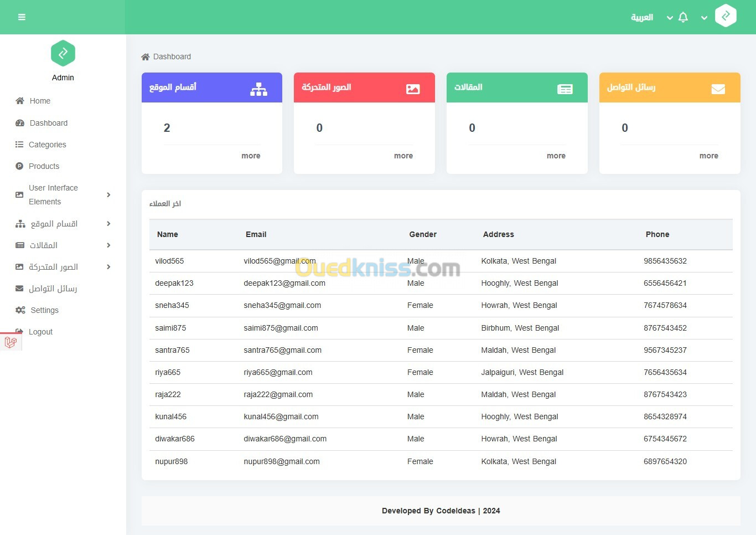Screen dimensions: 756x535
Task: Click phone number 8767543423
Action: point(665,394)
